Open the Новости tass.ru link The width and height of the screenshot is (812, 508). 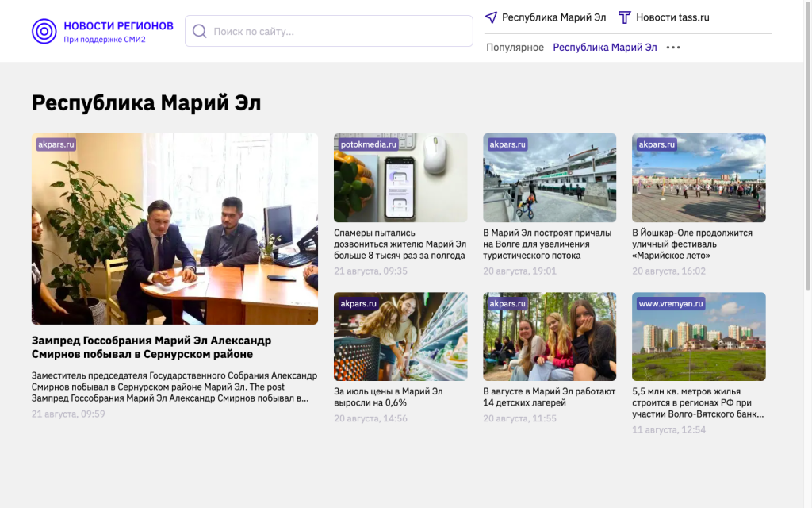pos(672,17)
